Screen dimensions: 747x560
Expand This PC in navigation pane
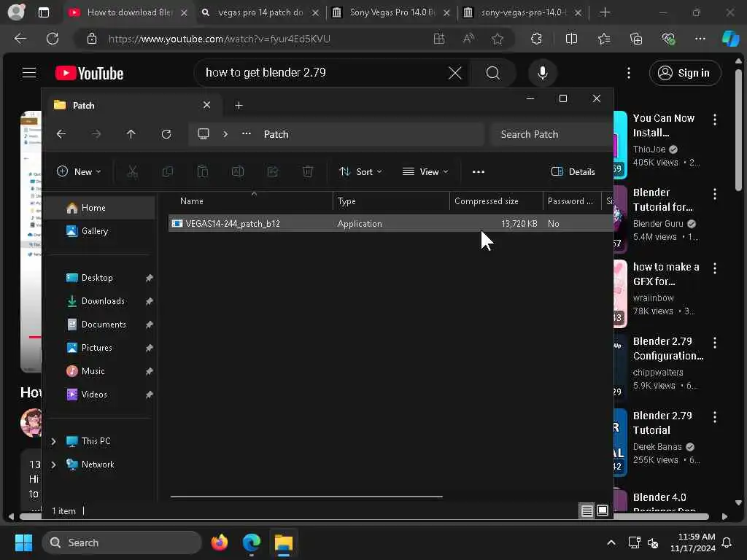point(53,441)
